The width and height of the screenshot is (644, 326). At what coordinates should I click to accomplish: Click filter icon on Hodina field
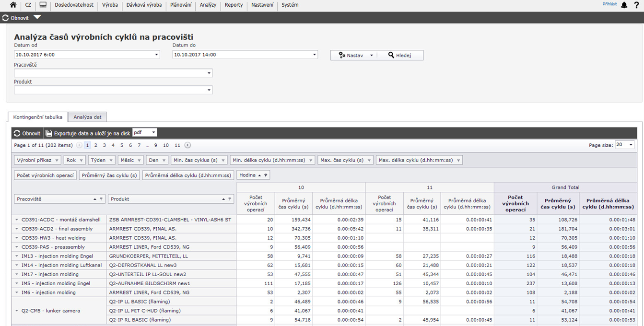coord(266,175)
